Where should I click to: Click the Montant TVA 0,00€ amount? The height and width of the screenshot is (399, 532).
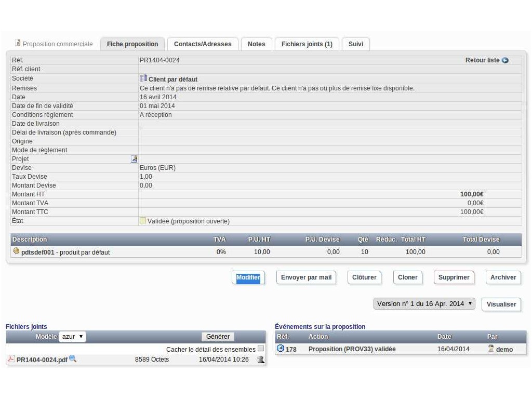[475, 203]
